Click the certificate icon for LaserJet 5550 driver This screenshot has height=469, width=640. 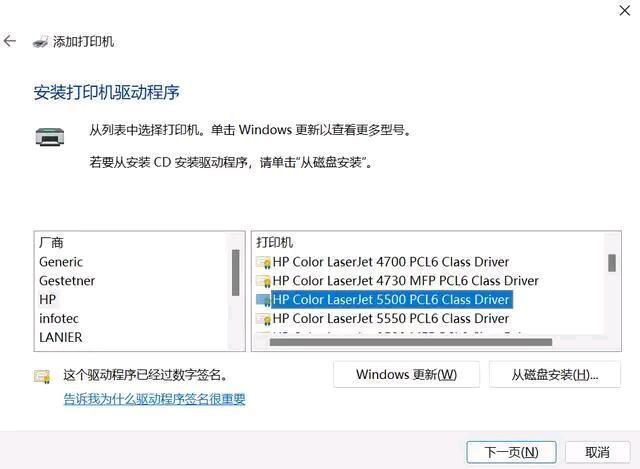pos(263,319)
